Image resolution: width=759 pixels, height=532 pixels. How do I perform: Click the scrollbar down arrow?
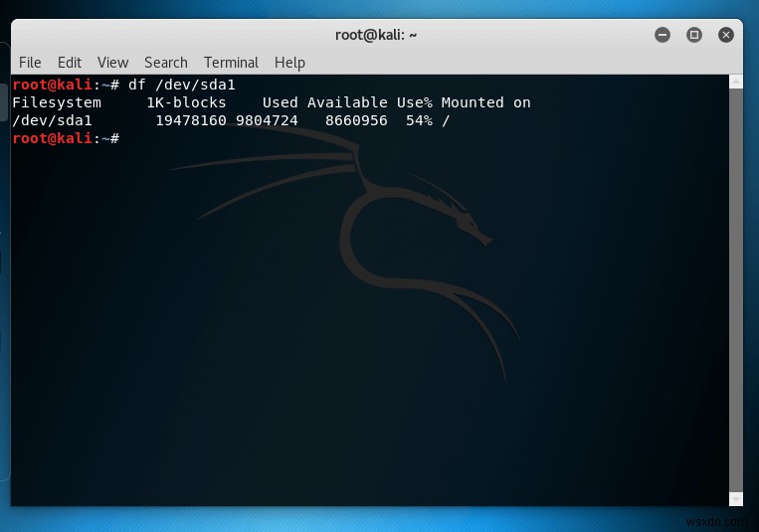736,498
